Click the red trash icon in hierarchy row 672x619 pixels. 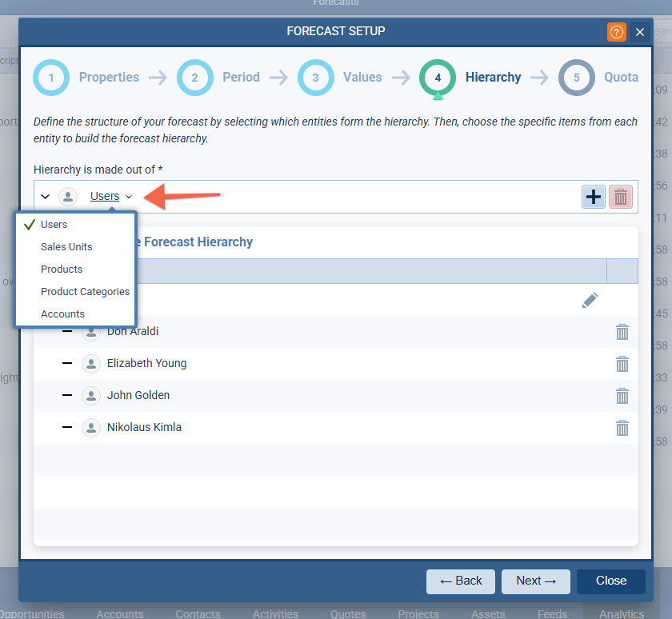(621, 197)
